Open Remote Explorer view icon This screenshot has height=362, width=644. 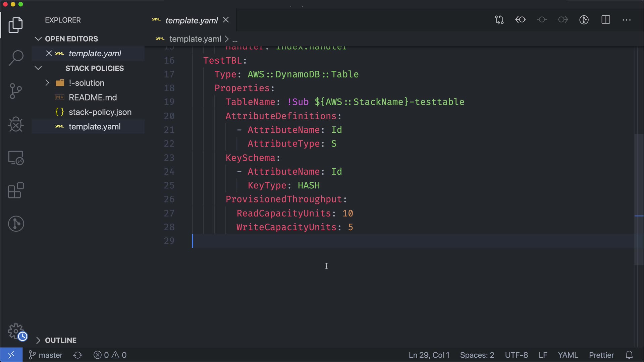pyautogui.click(x=16, y=158)
